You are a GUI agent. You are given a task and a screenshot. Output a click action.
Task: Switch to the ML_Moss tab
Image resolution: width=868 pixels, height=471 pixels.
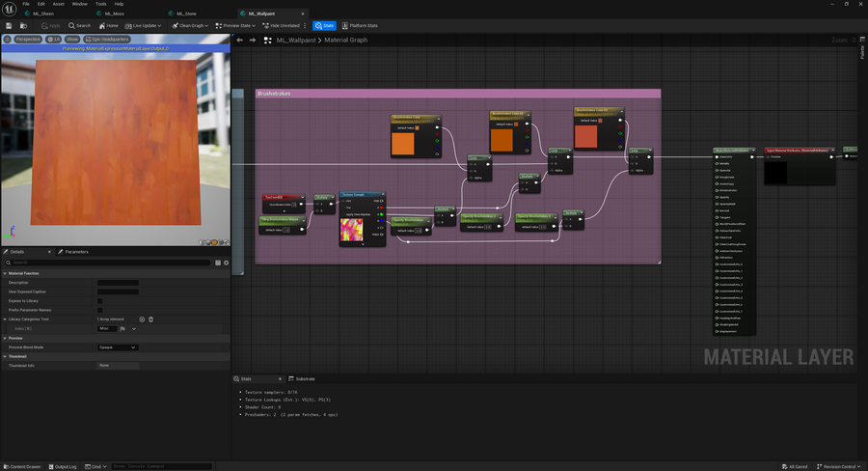113,14
